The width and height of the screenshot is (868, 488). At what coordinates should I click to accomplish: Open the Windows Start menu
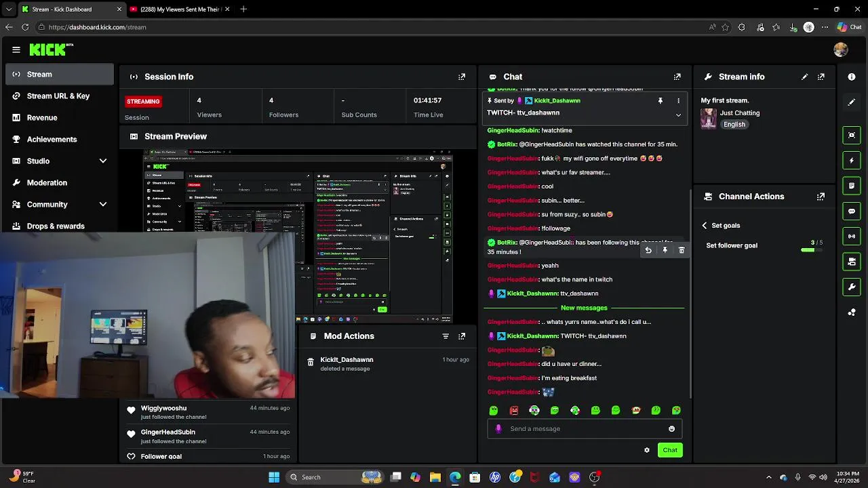pyautogui.click(x=274, y=477)
